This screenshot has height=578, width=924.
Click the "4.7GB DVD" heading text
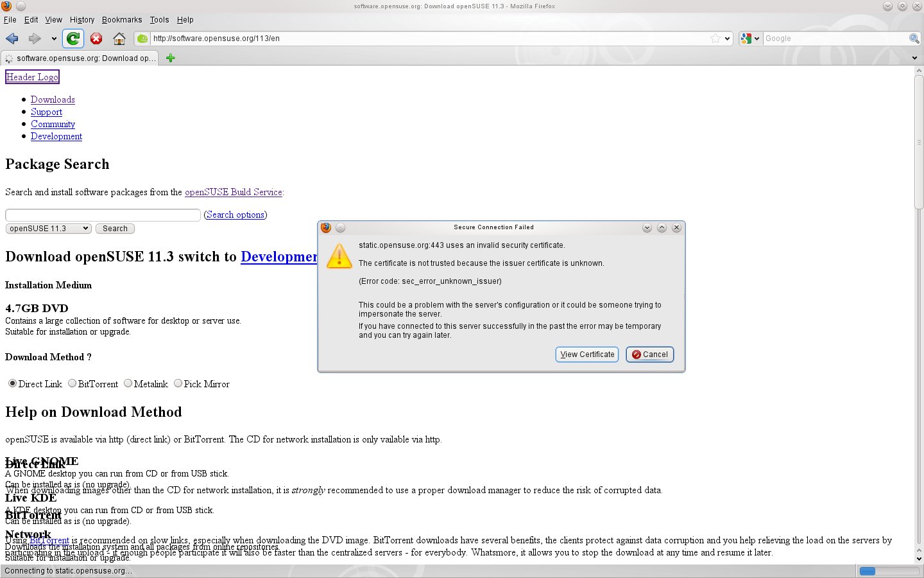(37, 308)
